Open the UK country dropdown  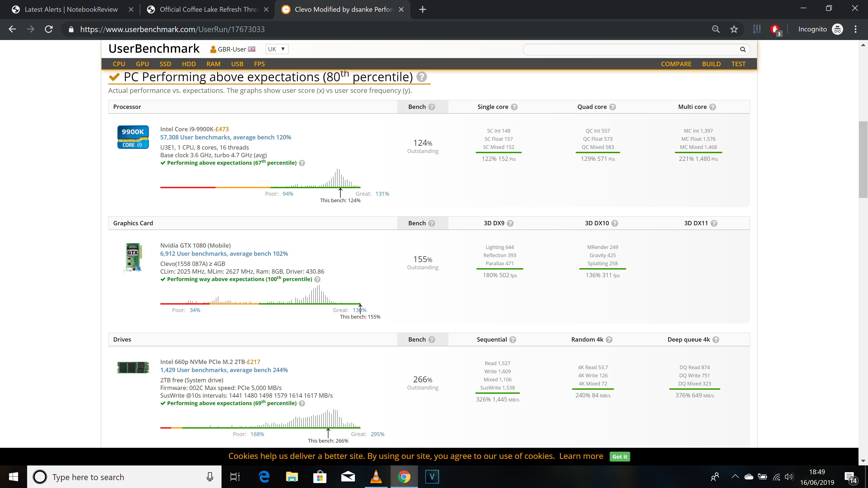277,49
